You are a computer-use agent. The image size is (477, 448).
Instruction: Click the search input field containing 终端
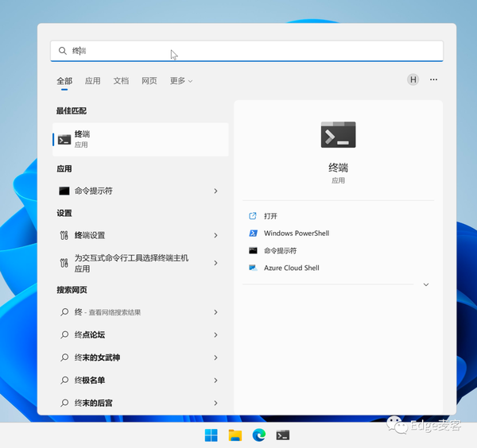click(246, 51)
